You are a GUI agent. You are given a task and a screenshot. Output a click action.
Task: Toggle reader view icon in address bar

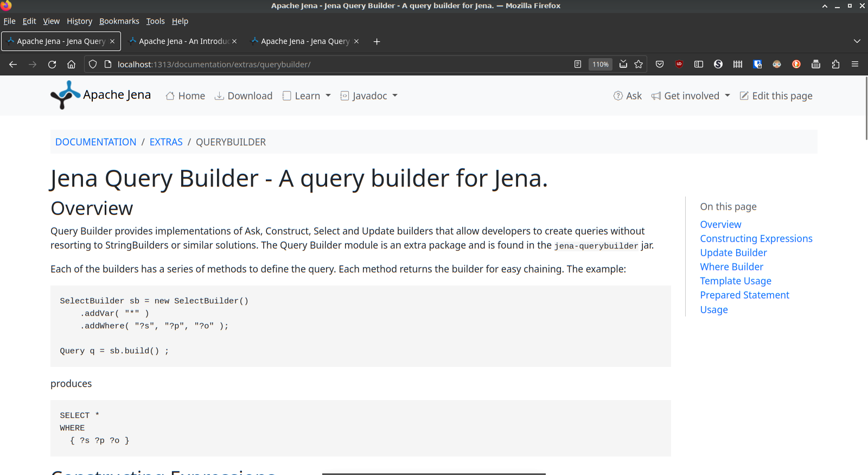click(x=578, y=64)
